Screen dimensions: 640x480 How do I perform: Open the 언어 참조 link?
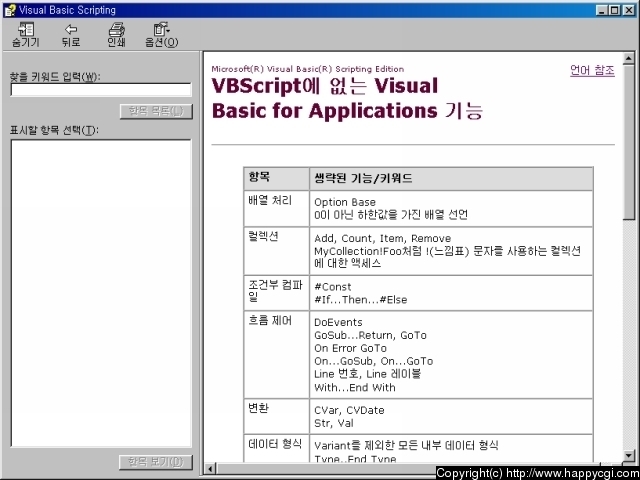pos(592,70)
